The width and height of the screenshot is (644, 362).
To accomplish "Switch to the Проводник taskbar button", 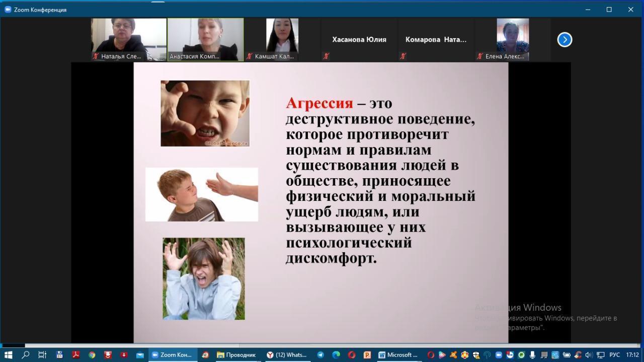I will tap(236, 355).
